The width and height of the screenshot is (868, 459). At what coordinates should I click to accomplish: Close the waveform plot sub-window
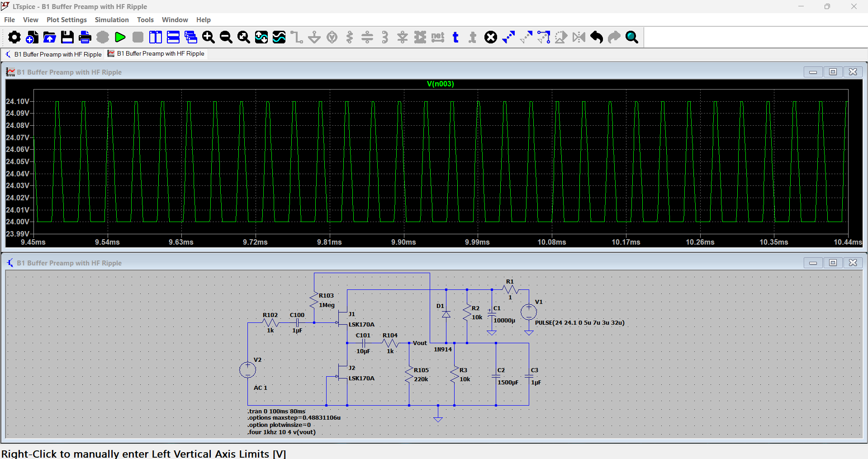(853, 72)
